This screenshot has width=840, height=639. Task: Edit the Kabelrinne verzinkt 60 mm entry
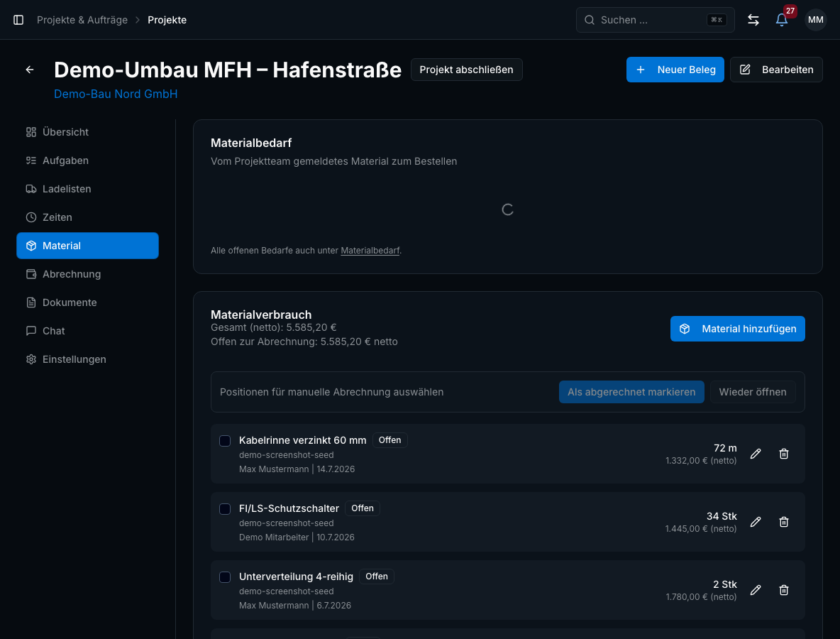point(756,454)
